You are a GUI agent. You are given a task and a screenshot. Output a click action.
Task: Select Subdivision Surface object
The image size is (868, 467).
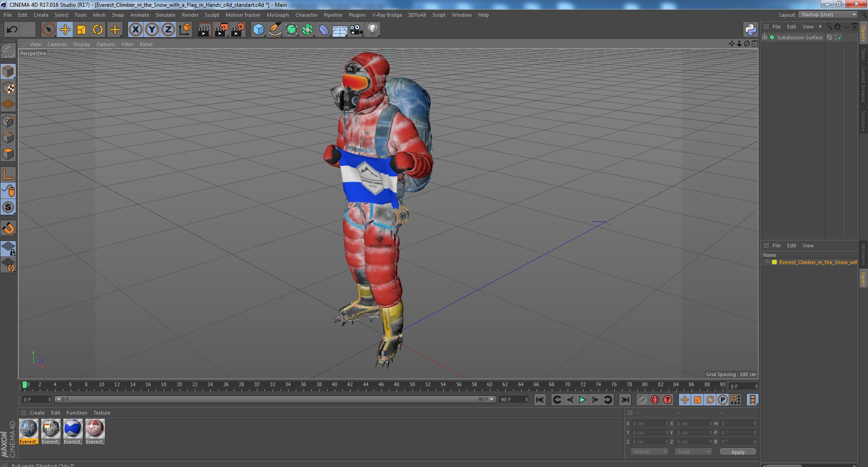(x=799, y=38)
